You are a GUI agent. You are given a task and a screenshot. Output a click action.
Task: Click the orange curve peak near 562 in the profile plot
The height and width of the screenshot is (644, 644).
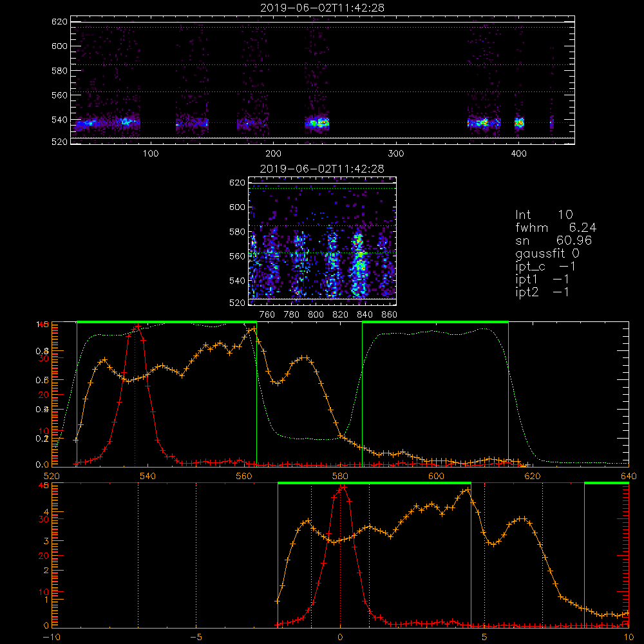[x=254, y=329]
